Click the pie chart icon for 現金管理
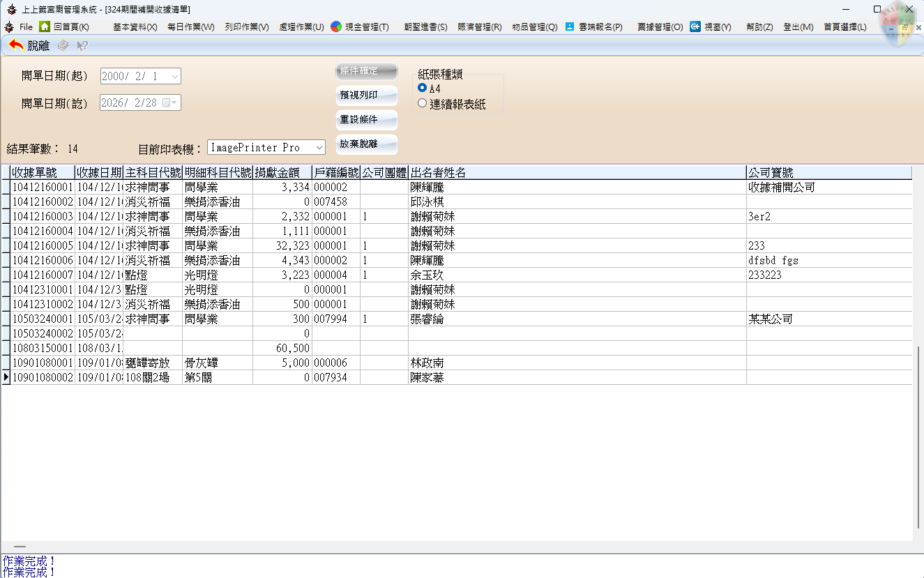Image resolution: width=924 pixels, height=578 pixels. (336, 26)
